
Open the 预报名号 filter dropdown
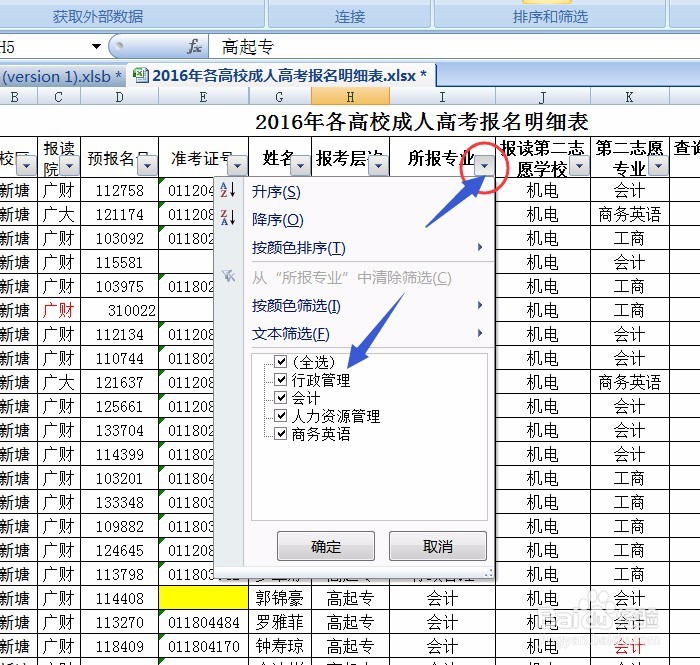coord(147,166)
